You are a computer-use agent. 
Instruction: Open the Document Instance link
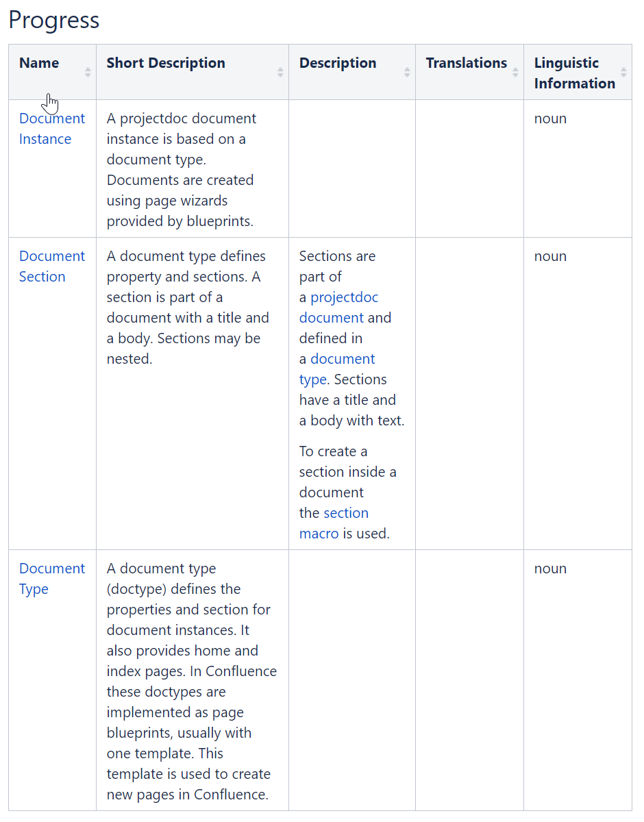click(51, 129)
